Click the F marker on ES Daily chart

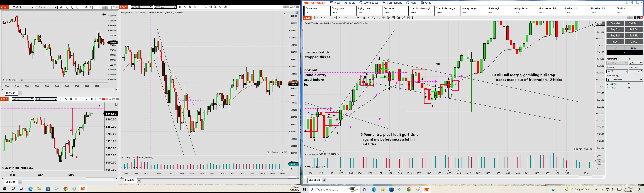pos(116,104)
